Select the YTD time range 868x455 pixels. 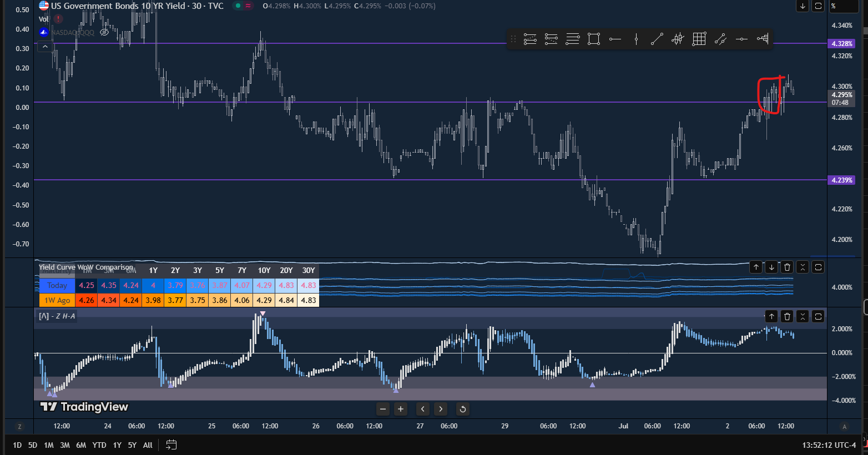click(99, 445)
